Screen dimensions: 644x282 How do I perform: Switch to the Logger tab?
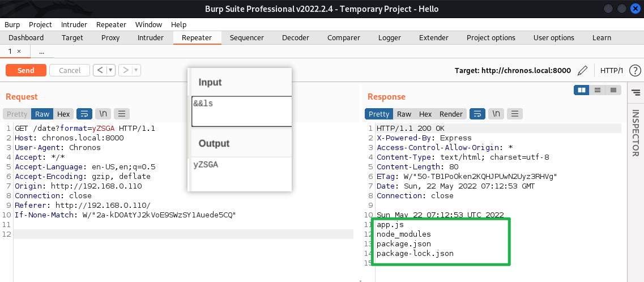coord(389,38)
